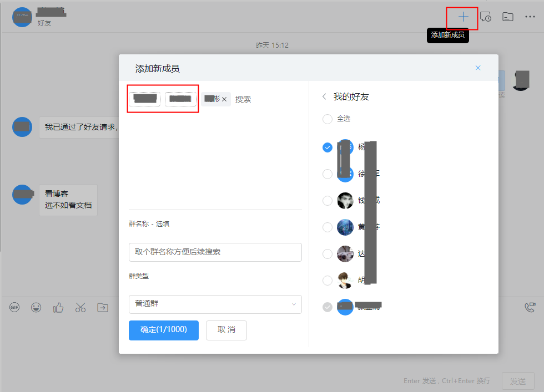Click the plus icon to add new member
The height and width of the screenshot is (392, 544).
tap(463, 17)
